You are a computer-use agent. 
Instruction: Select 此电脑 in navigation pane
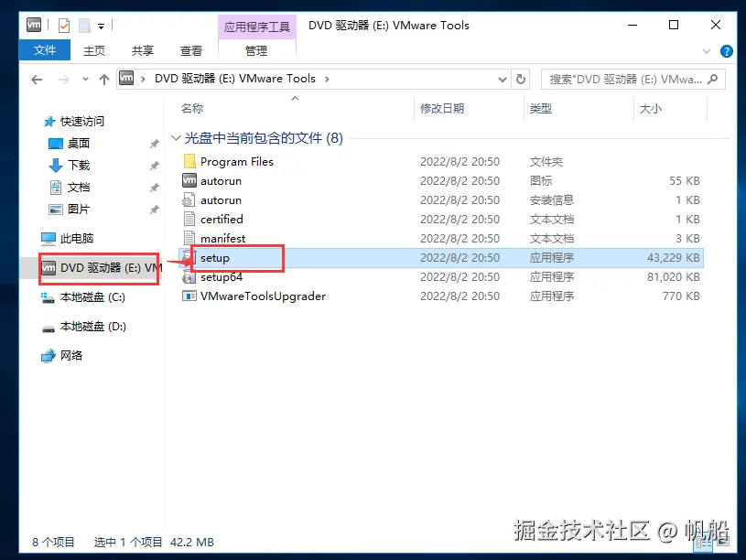pyautogui.click(x=77, y=239)
